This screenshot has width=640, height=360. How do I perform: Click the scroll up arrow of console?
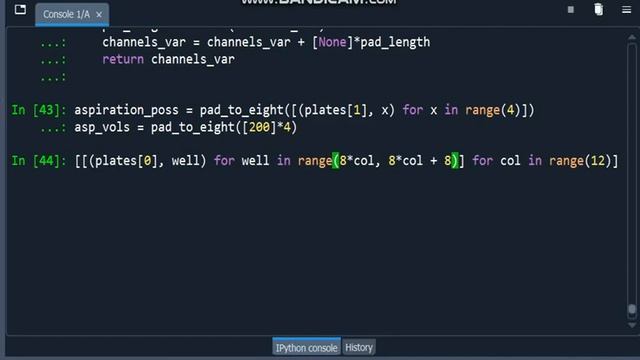click(632, 37)
